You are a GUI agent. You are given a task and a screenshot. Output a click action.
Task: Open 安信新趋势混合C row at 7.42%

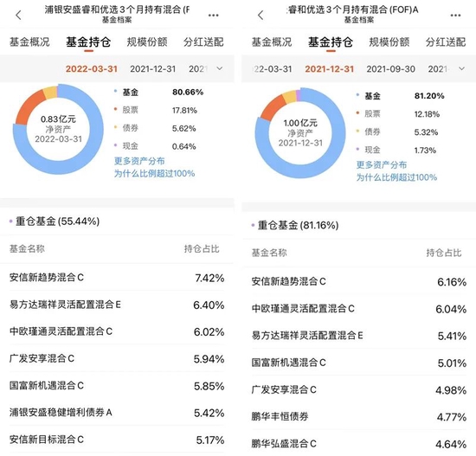pyautogui.click(x=117, y=278)
